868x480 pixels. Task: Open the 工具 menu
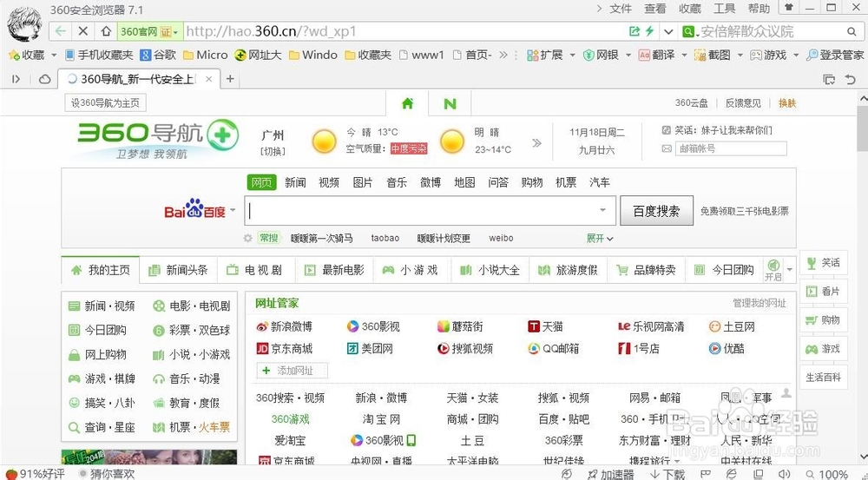724,9
